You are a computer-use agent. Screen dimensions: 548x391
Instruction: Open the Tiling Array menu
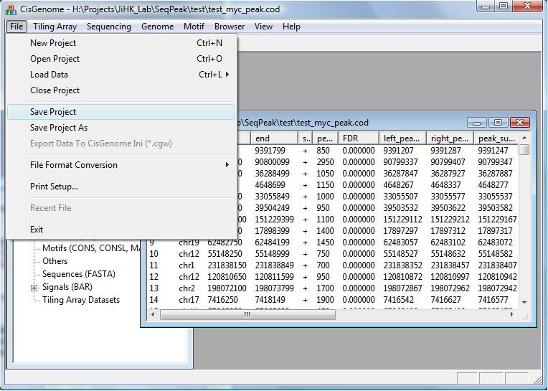(x=55, y=27)
